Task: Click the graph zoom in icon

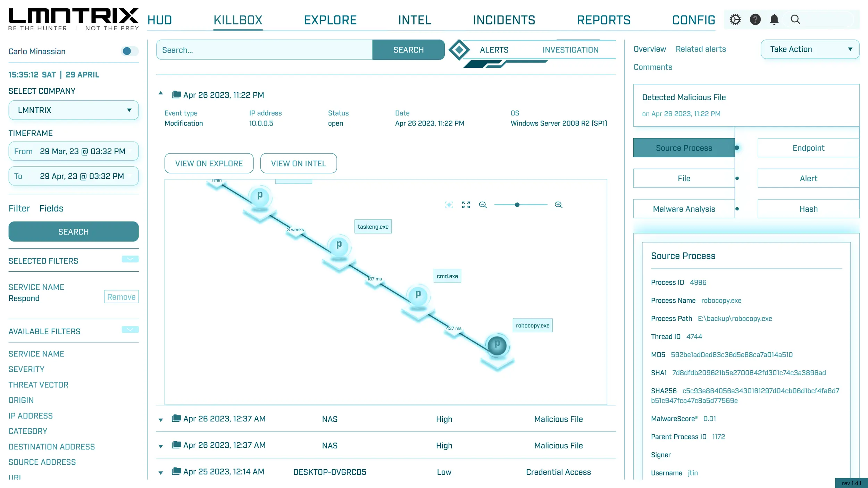Action: (558, 205)
